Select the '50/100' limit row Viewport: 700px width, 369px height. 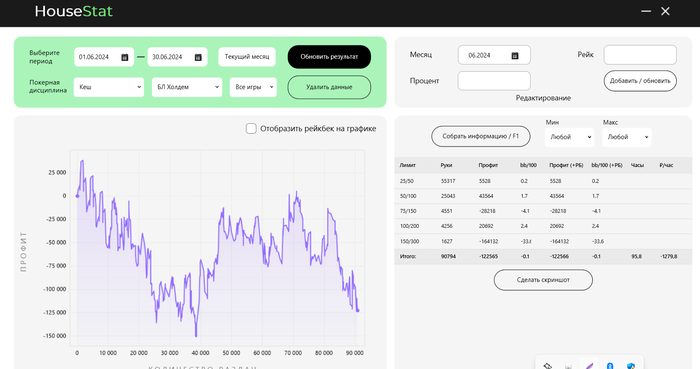pos(543,196)
